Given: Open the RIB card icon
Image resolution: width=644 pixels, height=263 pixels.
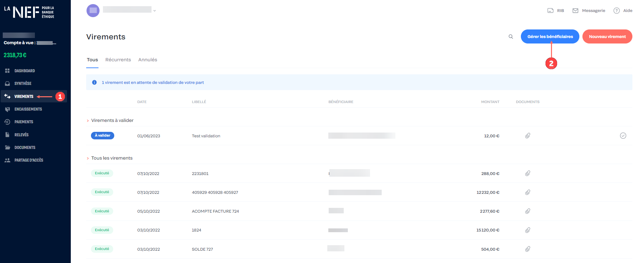Looking at the screenshot, I should (x=550, y=11).
